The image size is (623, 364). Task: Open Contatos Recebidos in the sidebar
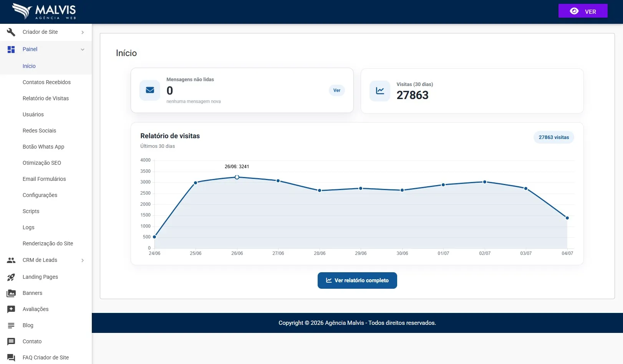[46, 82]
